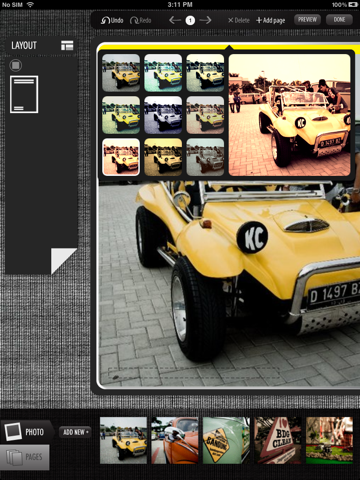Choose the full-page layout template thumbnail
Screen dimensions: 360x480
click(x=24, y=94)
